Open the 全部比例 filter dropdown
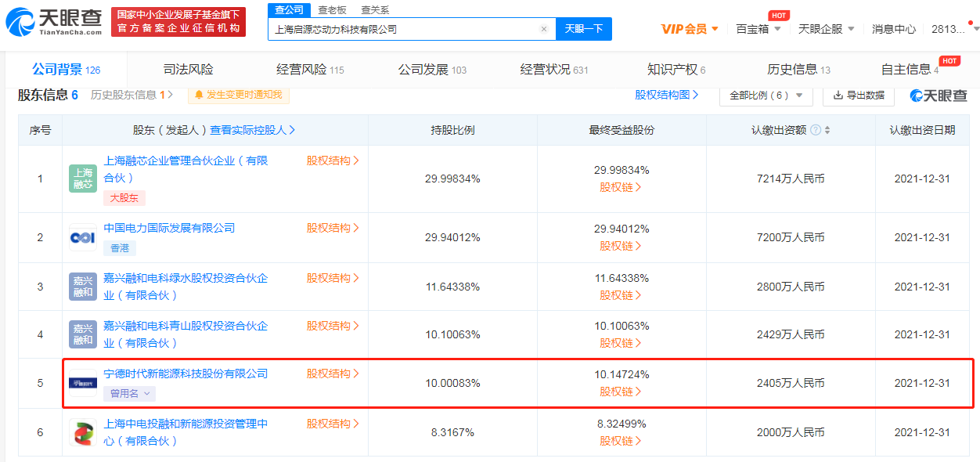 click(766, 95)
